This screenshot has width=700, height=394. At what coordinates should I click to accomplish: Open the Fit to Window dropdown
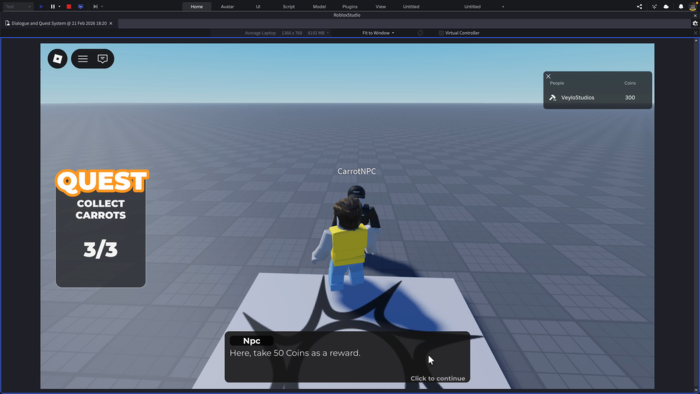378,33
